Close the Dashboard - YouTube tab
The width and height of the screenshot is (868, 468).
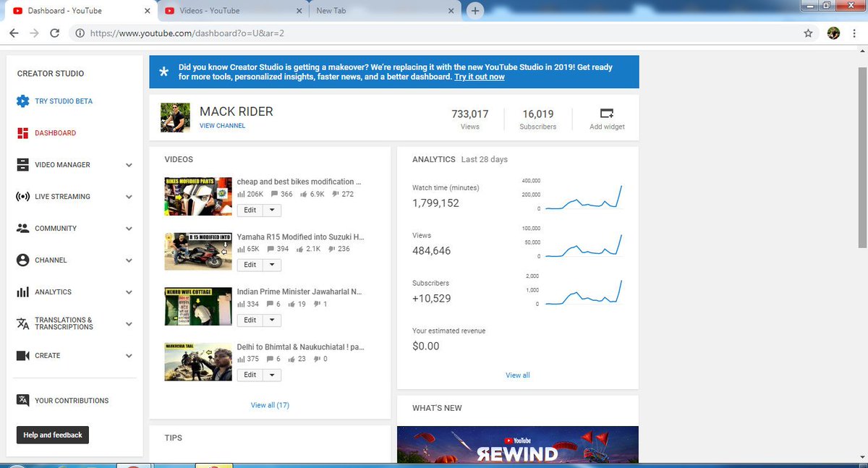coord(148,11)
